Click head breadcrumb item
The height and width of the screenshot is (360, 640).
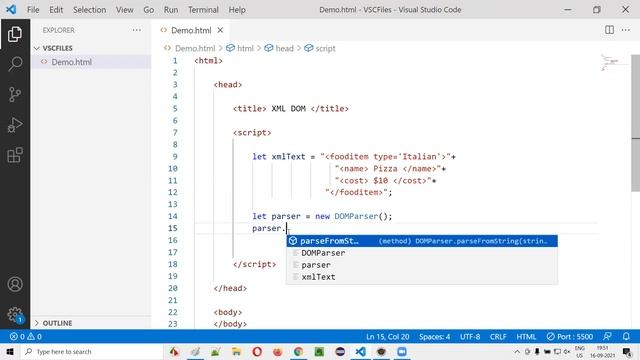point(284,48)
